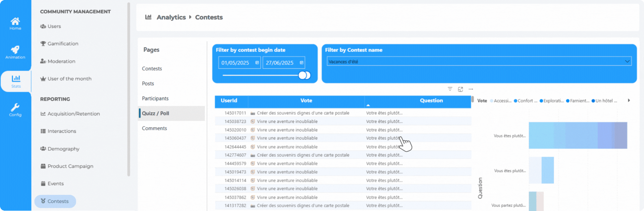The height and width of the screenshot is (211, 644).
Task: Click the Home icon in the sidebar
Action: (15, 23)
